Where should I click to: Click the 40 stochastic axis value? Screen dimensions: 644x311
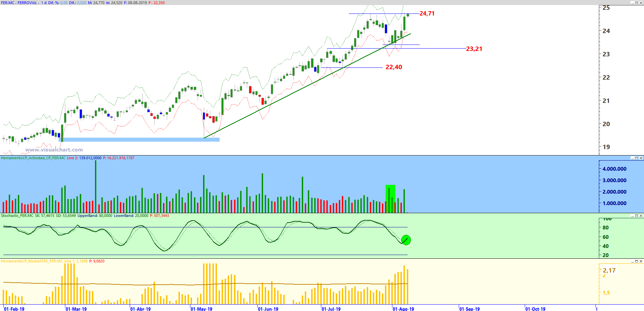coord(606,246)
